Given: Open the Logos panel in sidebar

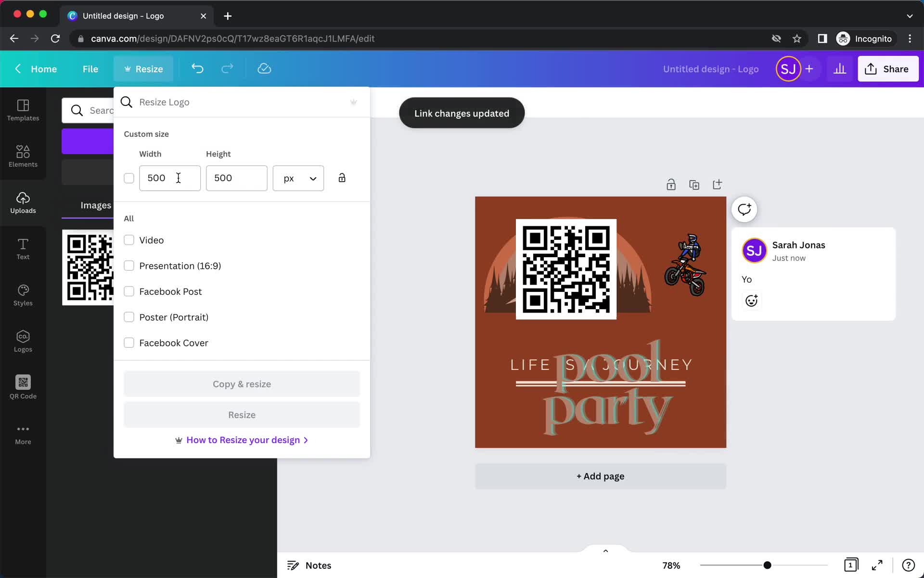Looking at the screenshot, I should (x=23, y=340).
